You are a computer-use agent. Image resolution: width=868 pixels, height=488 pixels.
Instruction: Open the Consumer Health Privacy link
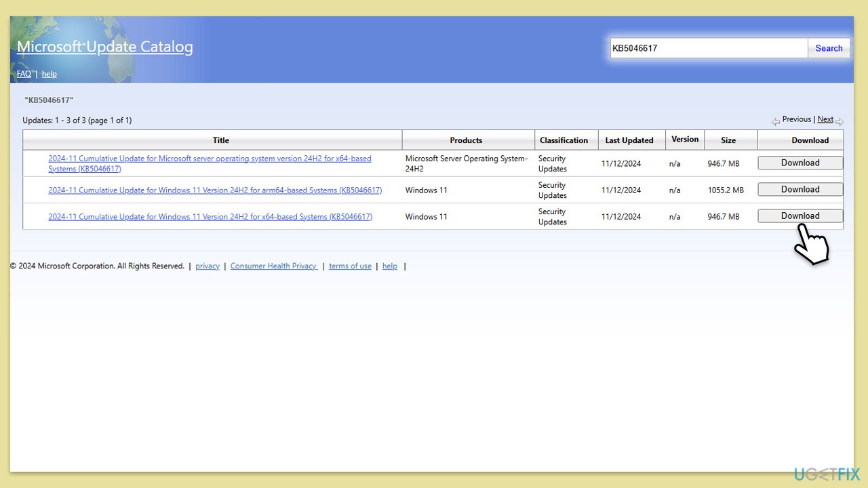pyautogui.click(x=273, y=266)
